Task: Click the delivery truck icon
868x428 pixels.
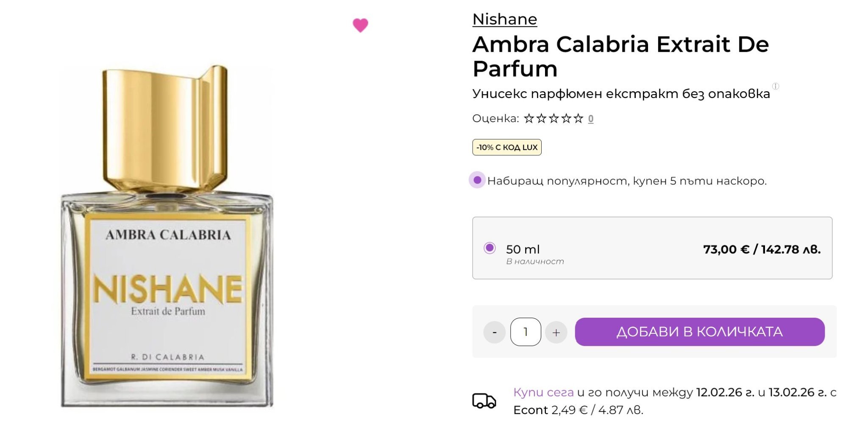Action: point(484,401)
